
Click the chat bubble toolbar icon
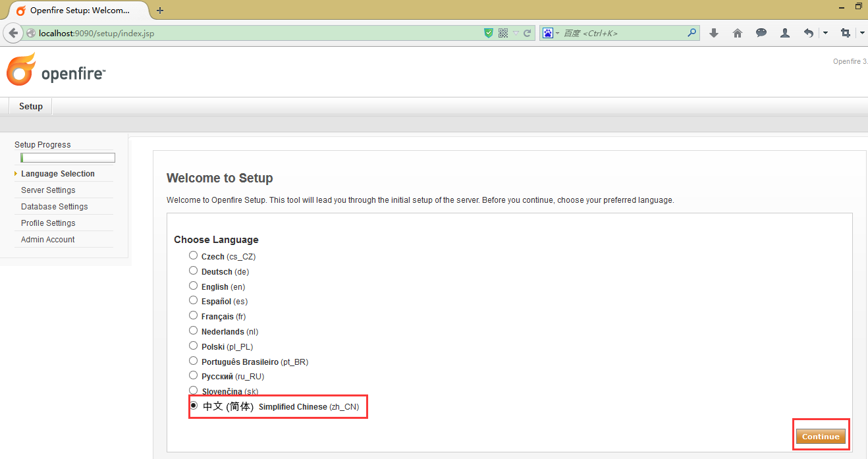[761, 33]
